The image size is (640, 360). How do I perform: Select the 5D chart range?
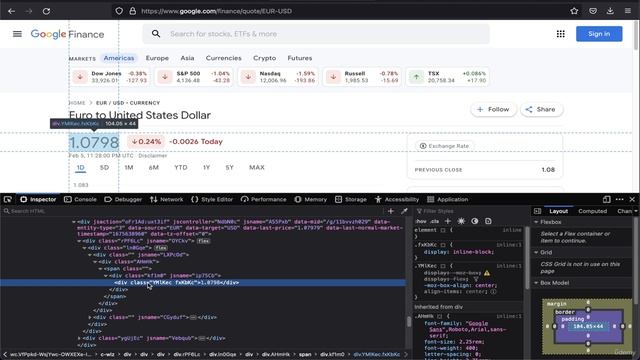(x=104, y=167)
